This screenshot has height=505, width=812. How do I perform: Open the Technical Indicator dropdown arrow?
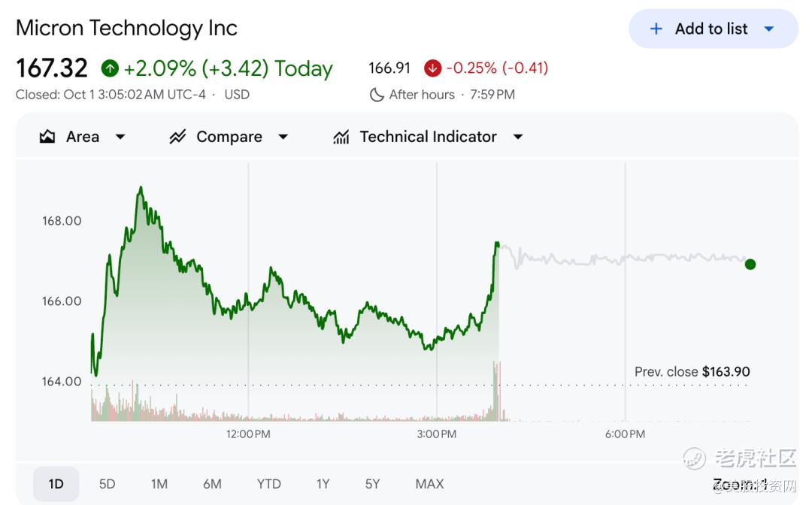coord(518,137)
